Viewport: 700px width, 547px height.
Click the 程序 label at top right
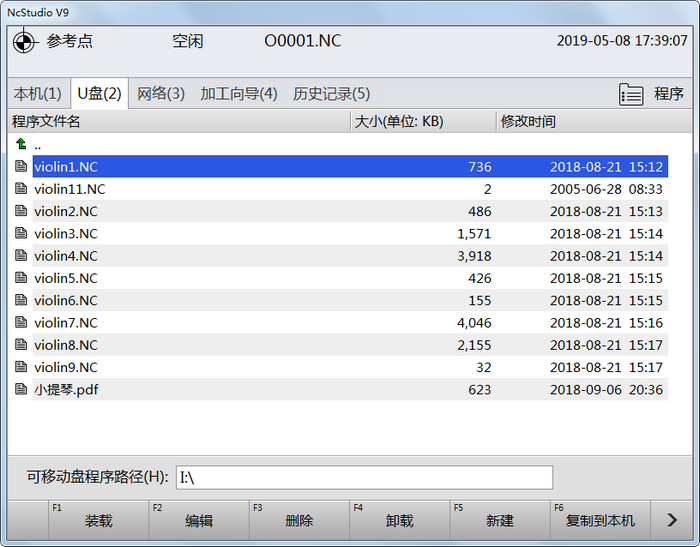coord(669,94)
